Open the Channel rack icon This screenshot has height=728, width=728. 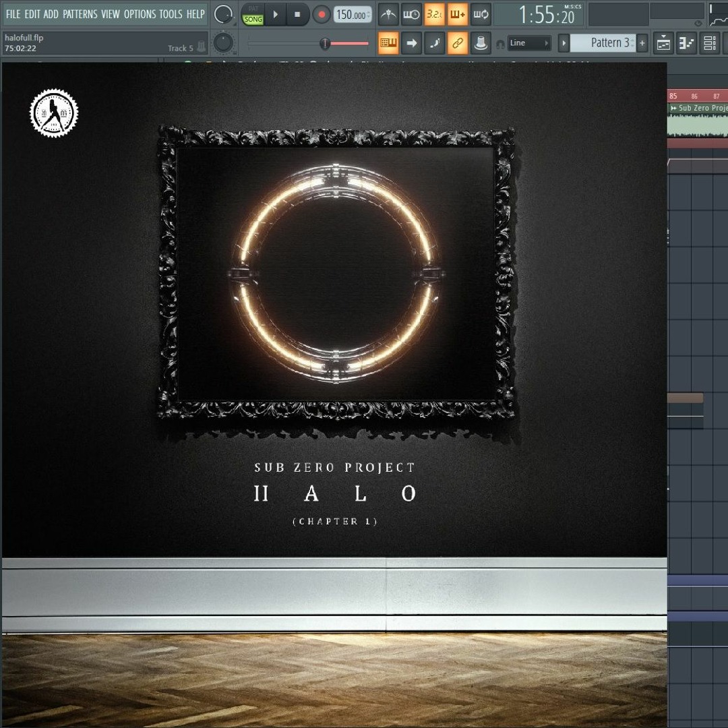point(708,42)
